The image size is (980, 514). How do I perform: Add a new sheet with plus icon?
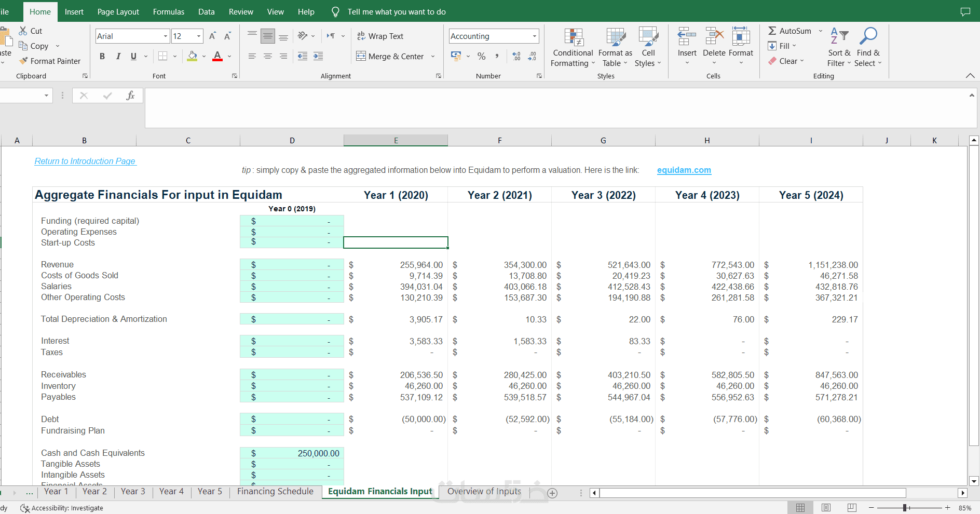click(552, 493)
